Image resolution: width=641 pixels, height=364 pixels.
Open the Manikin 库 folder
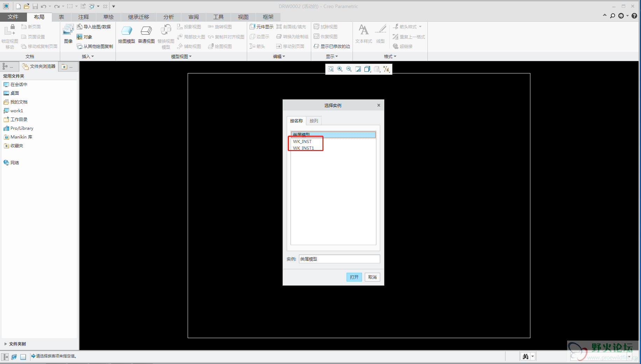[x=18, y=137]
